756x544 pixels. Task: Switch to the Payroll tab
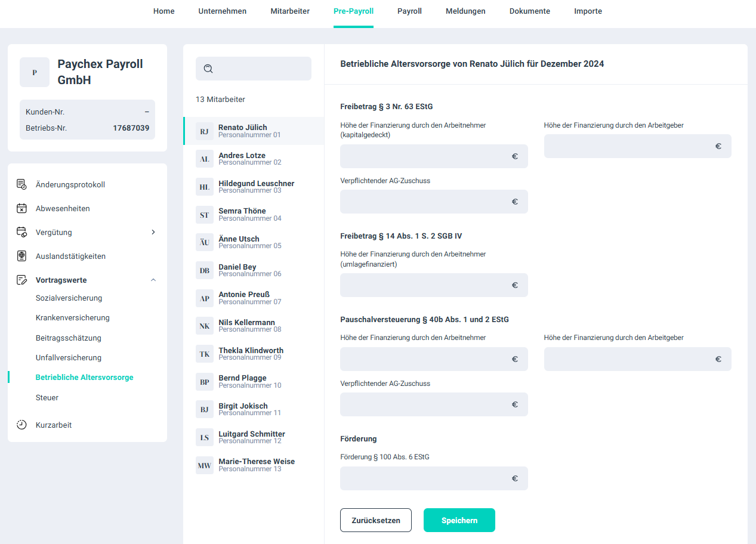tap(409, 11)
